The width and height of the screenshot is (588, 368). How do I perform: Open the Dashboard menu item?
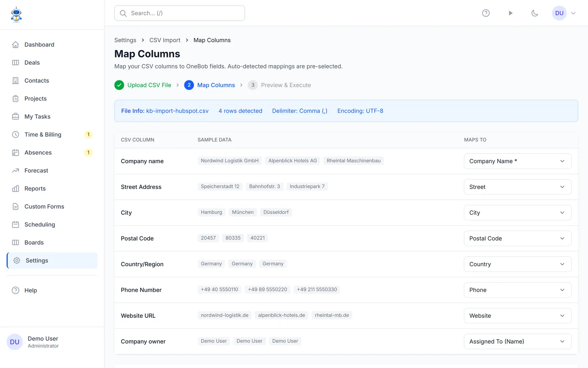point(52,45)
